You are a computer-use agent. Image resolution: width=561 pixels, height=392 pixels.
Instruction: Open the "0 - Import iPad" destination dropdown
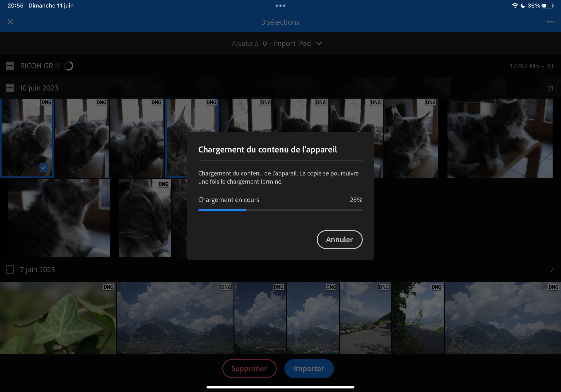(287, 43)
